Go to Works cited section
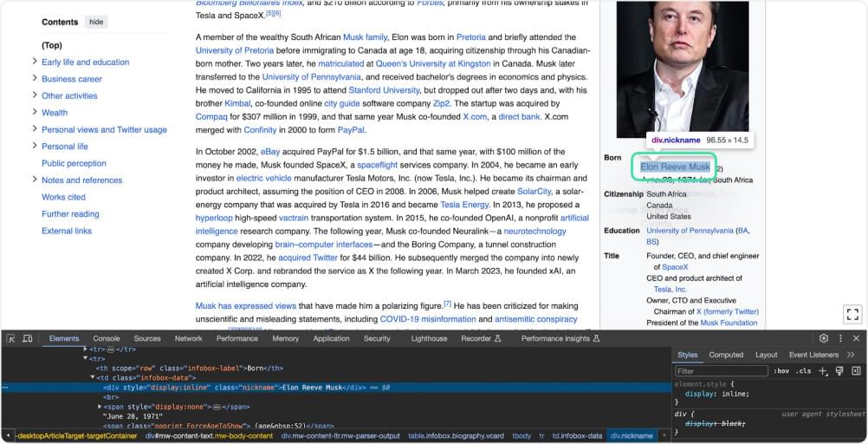The height and width of the screenshot is (444, 868). coord(63,197)
